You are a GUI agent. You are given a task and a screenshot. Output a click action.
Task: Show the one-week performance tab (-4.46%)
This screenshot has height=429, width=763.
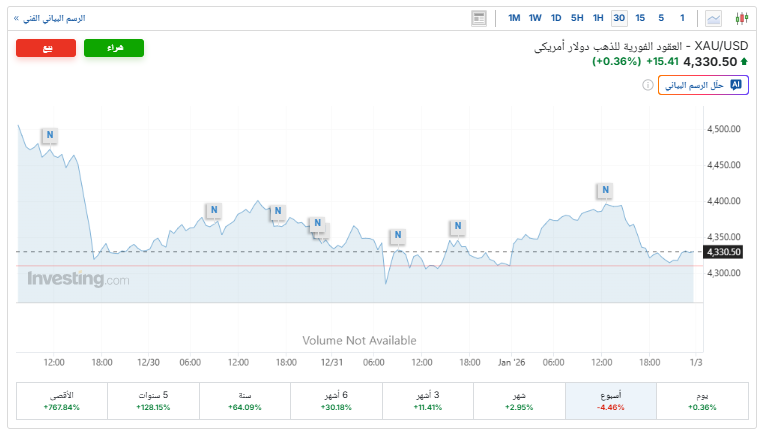pos(610,401)
